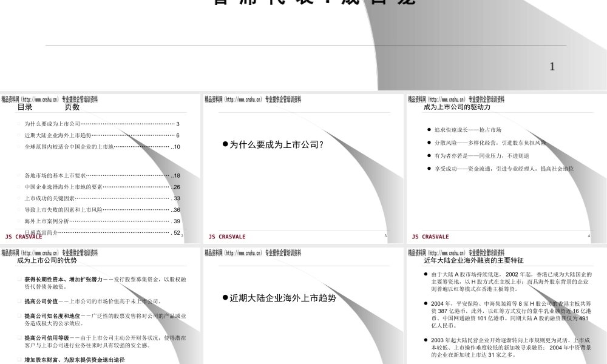The width and height of the screenshot is (607, 364).
Task: Click contents entry 为什么要成为上市公司 page 3
Action: pos(102,124)
